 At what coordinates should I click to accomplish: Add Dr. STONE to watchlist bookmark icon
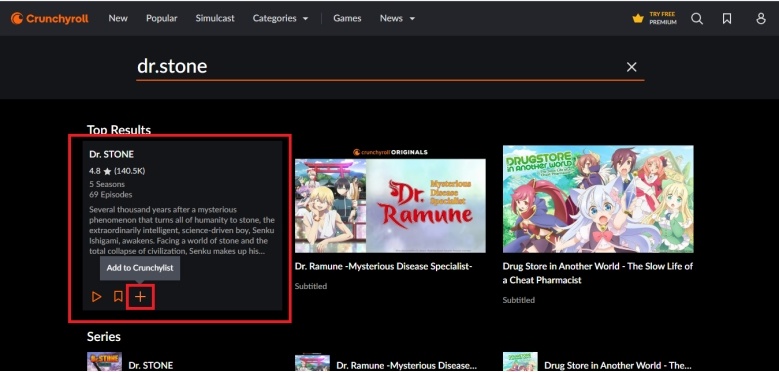click(118, 297)
